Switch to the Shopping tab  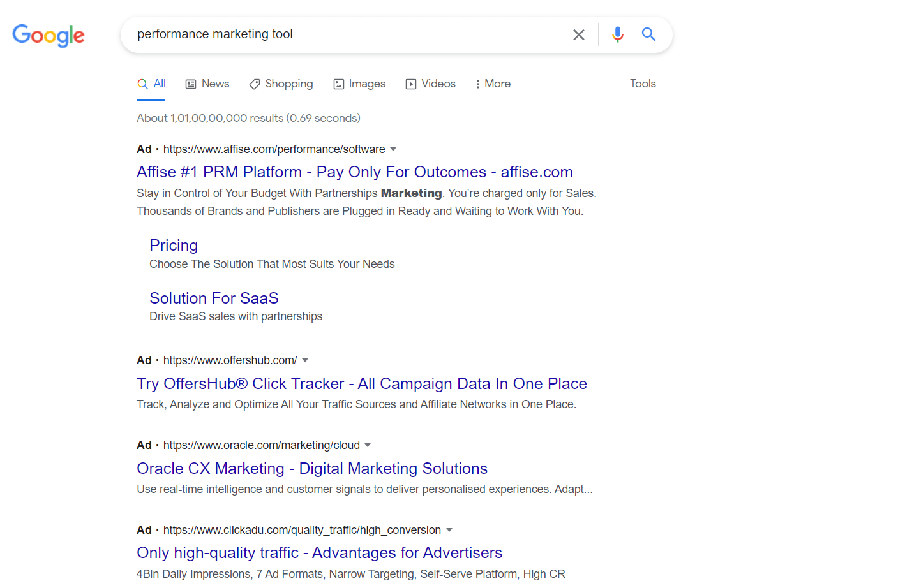[x=281, y=84]
